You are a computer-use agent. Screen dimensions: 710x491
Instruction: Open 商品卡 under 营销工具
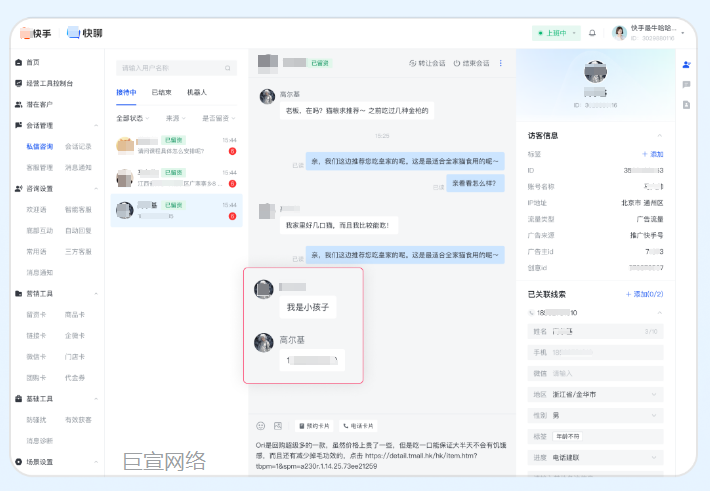tap(75, 314)
